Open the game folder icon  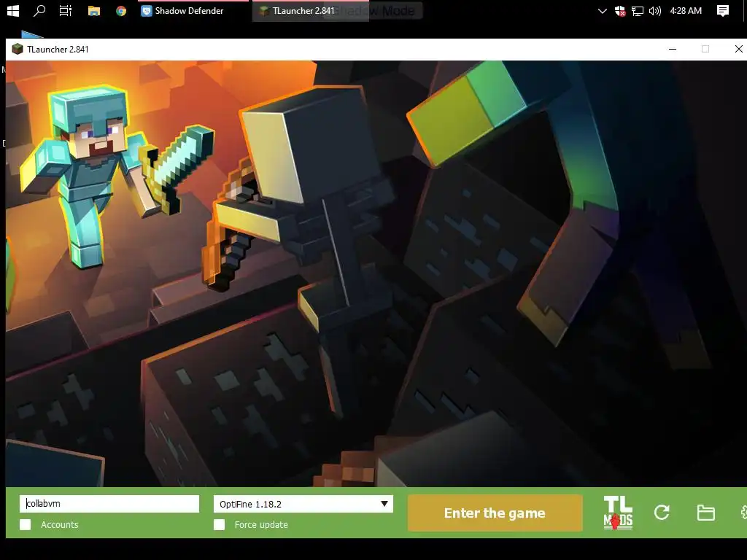click(x=705, y=513)
